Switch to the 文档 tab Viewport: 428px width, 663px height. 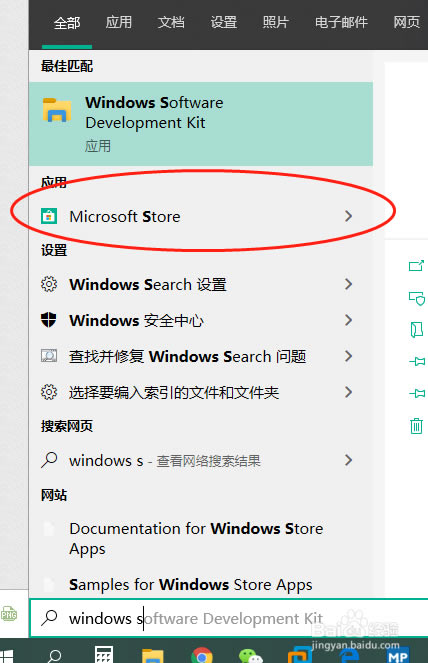[x=171, y=22]
